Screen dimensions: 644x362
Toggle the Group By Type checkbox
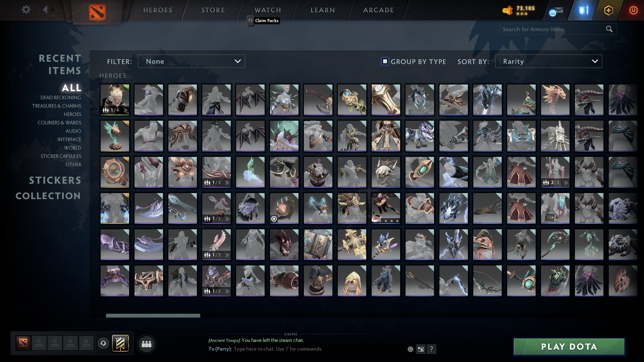[x=384, y=61]
